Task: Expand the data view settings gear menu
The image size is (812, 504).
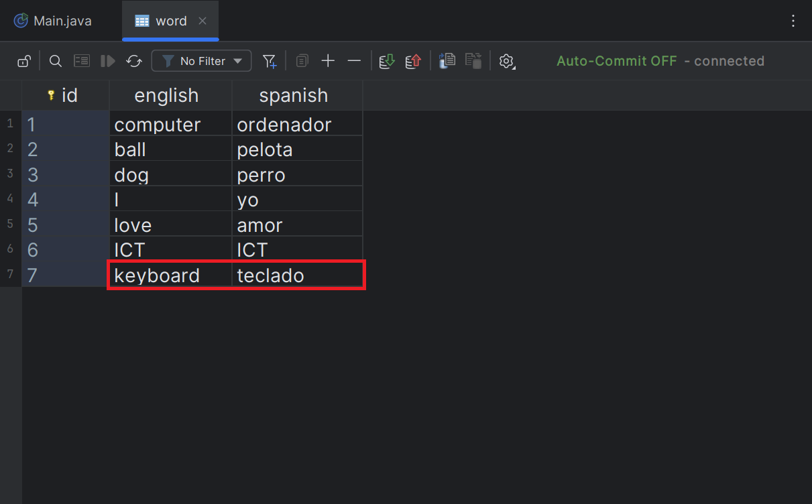Action: [x=507, y=60]
